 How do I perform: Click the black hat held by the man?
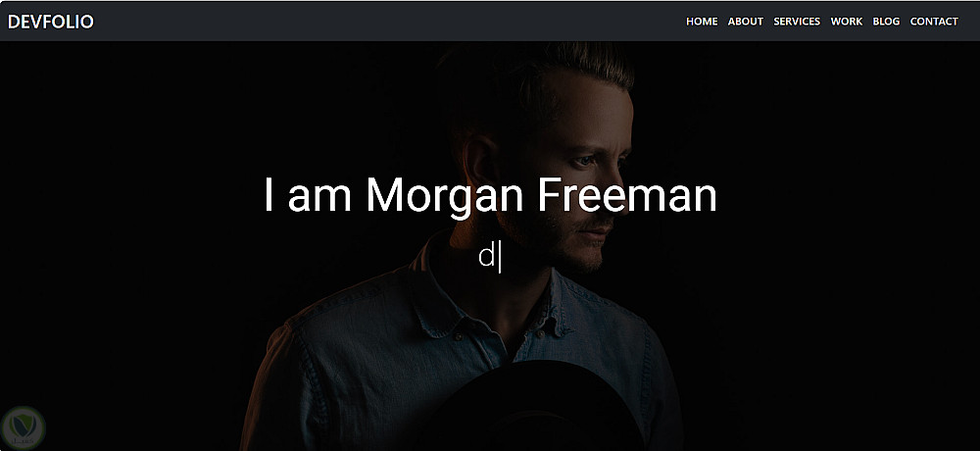pyautogui.click(x=531, y=407)
